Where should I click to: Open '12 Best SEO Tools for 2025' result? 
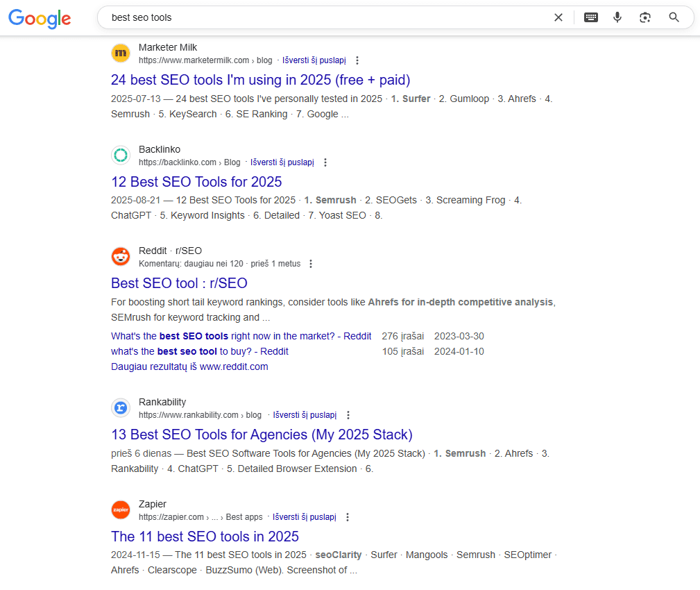click(x=196, y=182)
